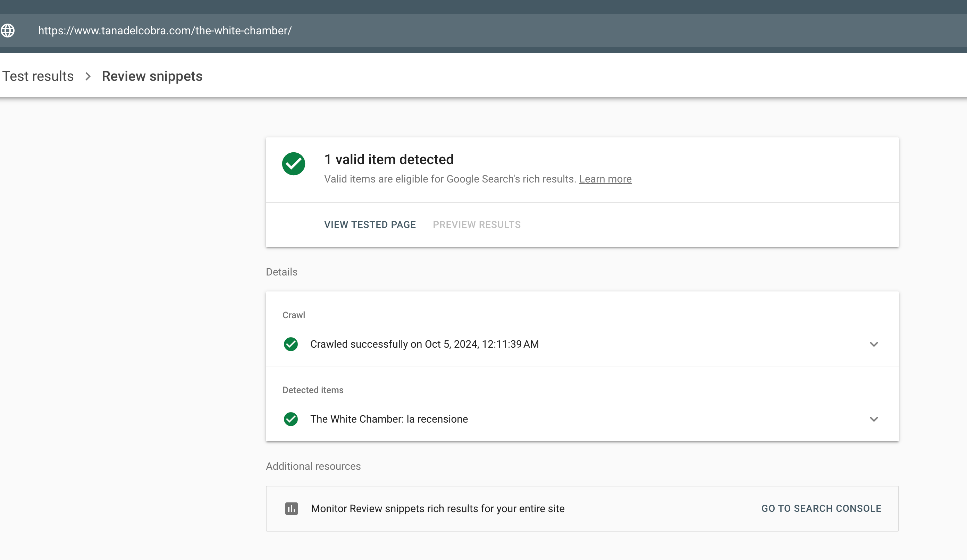This screenshot has height=560, width=967.
Task: Click PREVIEW RESULTS button
Action: click(x=477, y=225)
